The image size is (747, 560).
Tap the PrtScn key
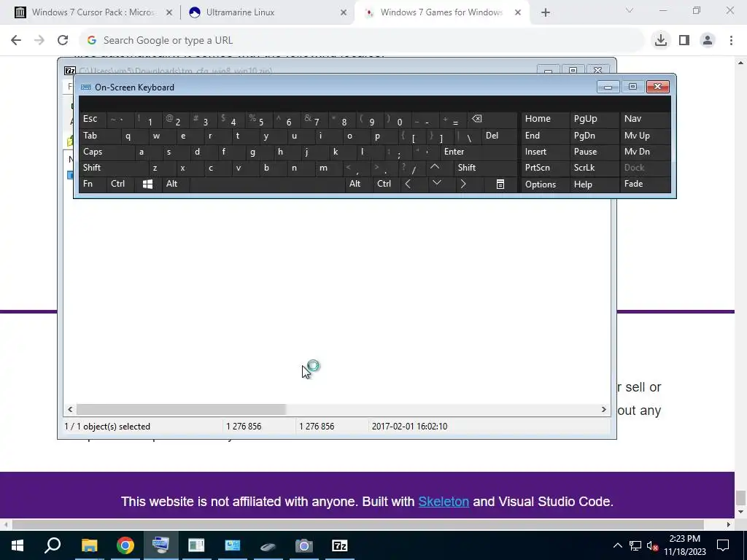[x=545, y=167]
